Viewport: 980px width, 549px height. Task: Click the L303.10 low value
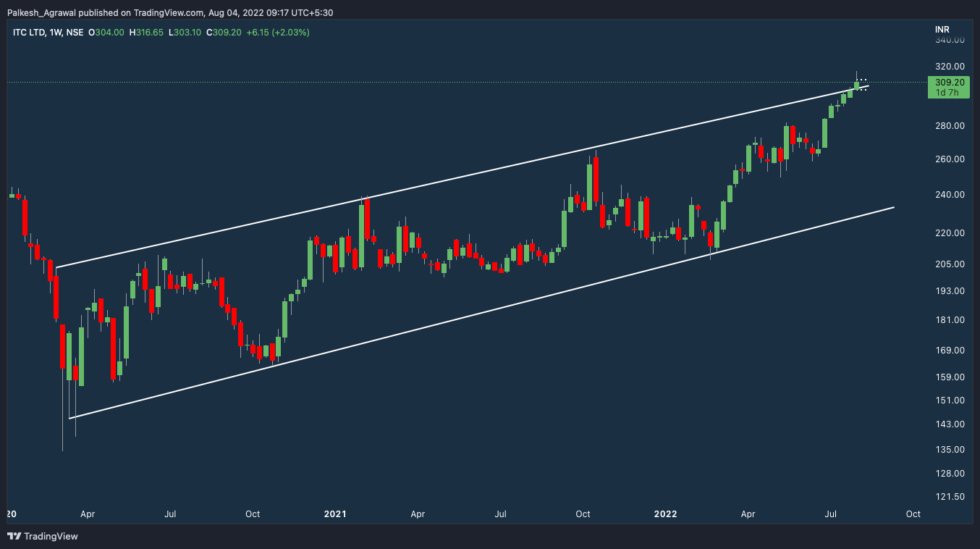tap(185, 33)
